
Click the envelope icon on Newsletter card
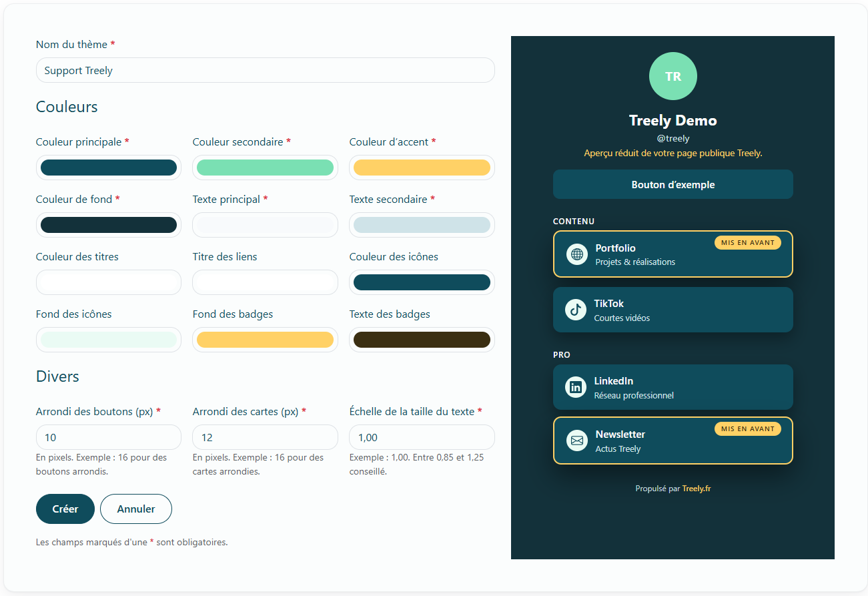pyautogui.click(x=577, y=440)
